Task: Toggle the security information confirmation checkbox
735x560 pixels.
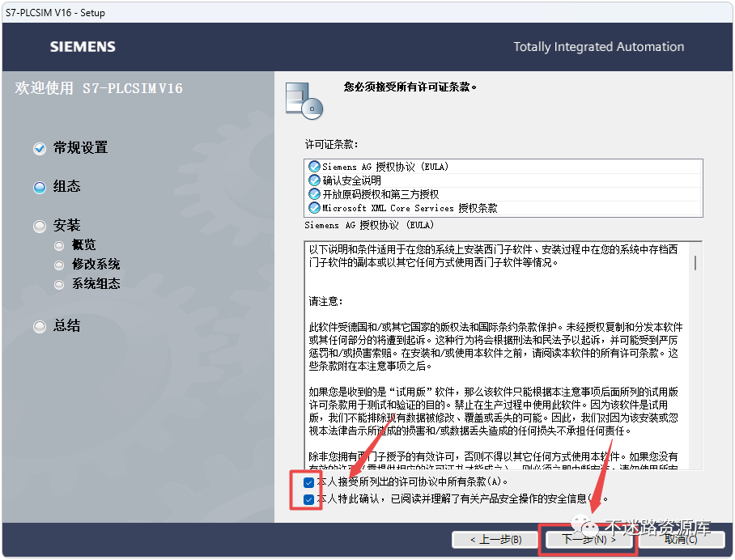Action: tap(308, 499)
